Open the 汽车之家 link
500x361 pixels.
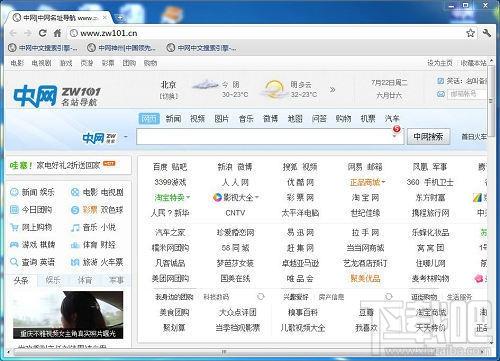point(170,232)
